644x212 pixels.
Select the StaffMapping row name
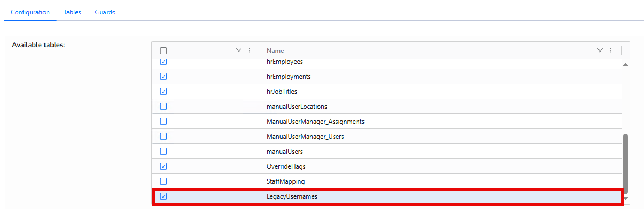(x=285, y=181)
